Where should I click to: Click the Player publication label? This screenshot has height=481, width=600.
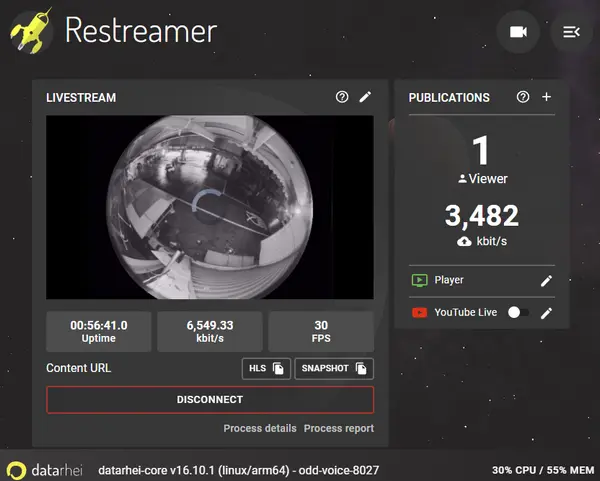pyautogui.click(x=449, y=280)
